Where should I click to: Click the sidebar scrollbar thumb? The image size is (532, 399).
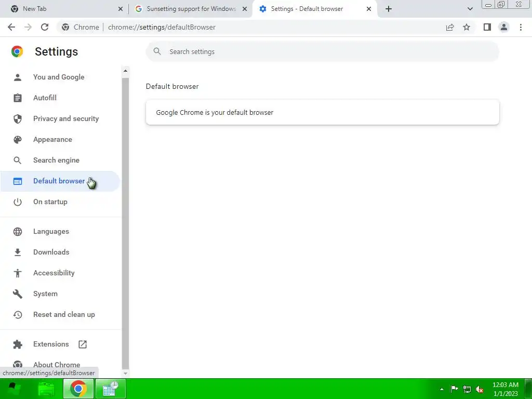(125, 222)
